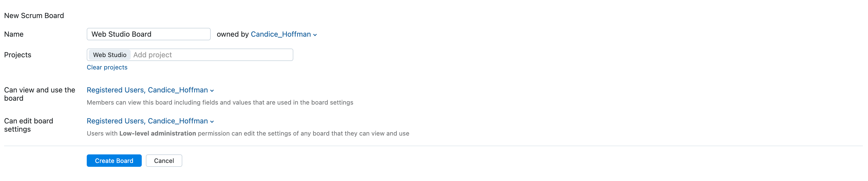This screenshot has height=181, width=868.
Task: Click the board Name text field
Action: pos(148,34)
